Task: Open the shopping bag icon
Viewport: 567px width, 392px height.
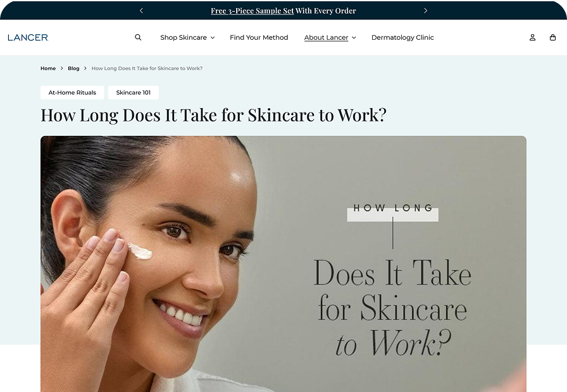Action: (x=552, y=37)
